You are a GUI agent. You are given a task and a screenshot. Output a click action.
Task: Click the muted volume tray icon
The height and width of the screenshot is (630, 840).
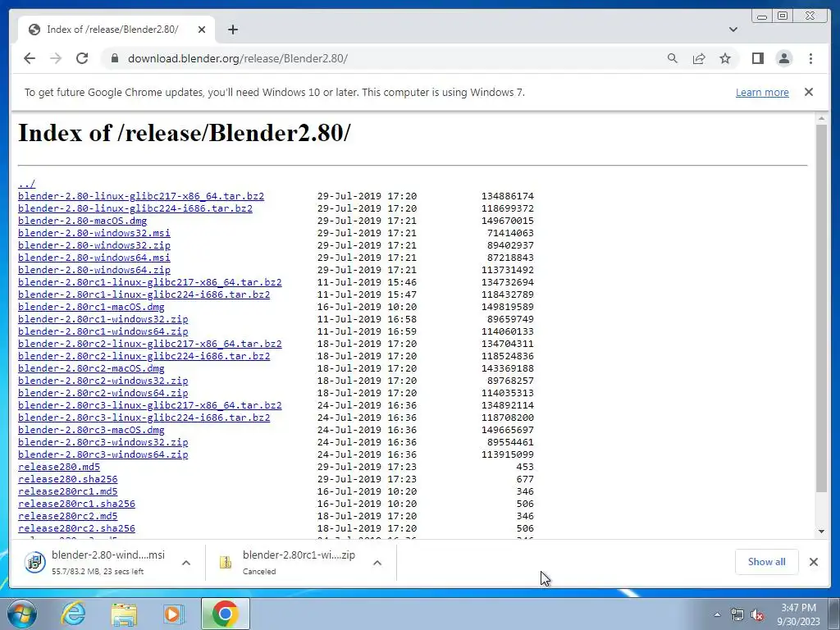point(757,615)
